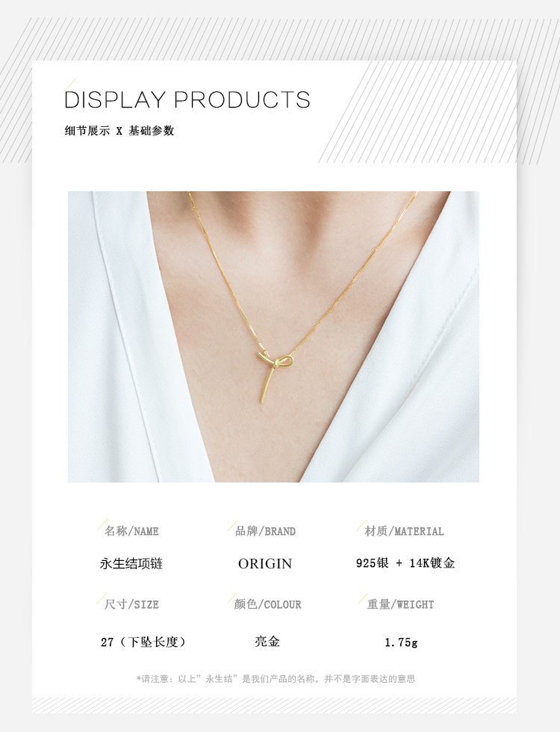Click the ORIGIN brand text
Image resolution: width=560 pixels, height=732 pixels.
pos(264,563)
